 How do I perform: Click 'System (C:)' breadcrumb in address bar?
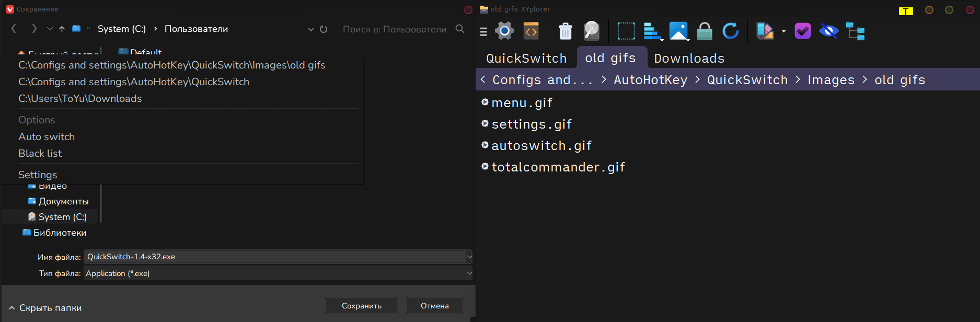pos(122,29)
